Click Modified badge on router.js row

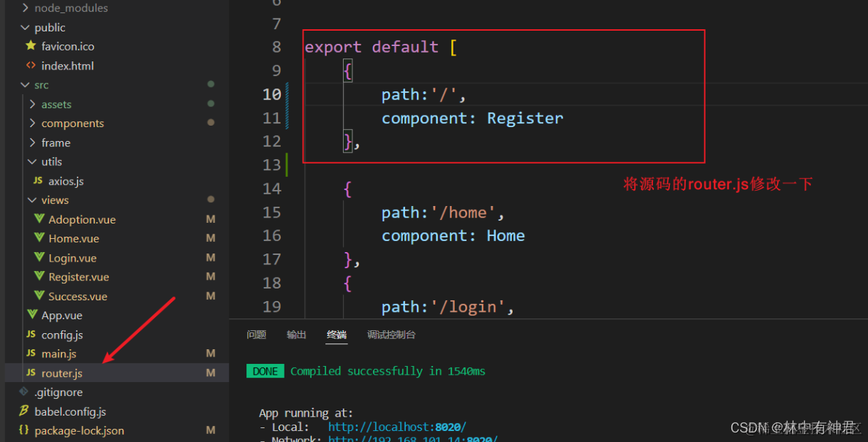[211, 373]
